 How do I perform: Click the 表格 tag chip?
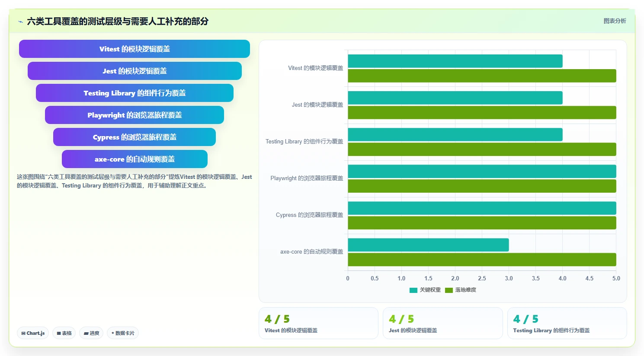click(x=64, y=333)
